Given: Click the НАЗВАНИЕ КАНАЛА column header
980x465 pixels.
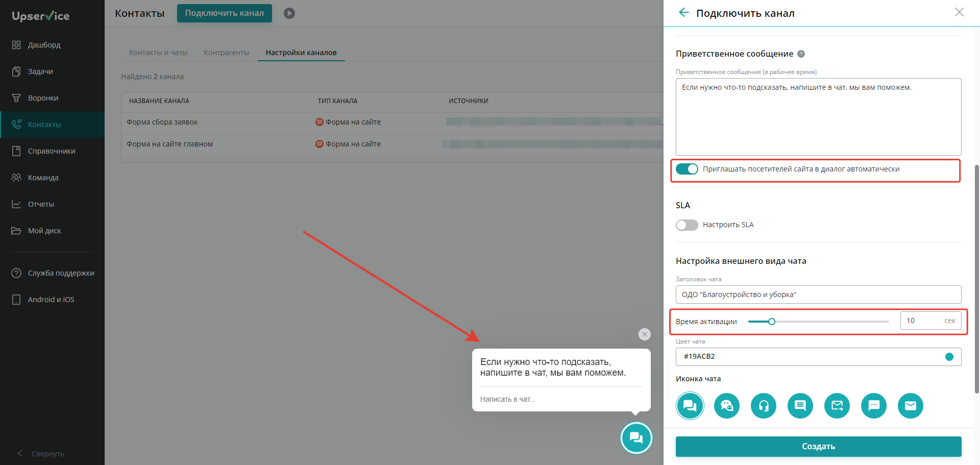Looking at the screenshot, I should (x=159, y=101).
